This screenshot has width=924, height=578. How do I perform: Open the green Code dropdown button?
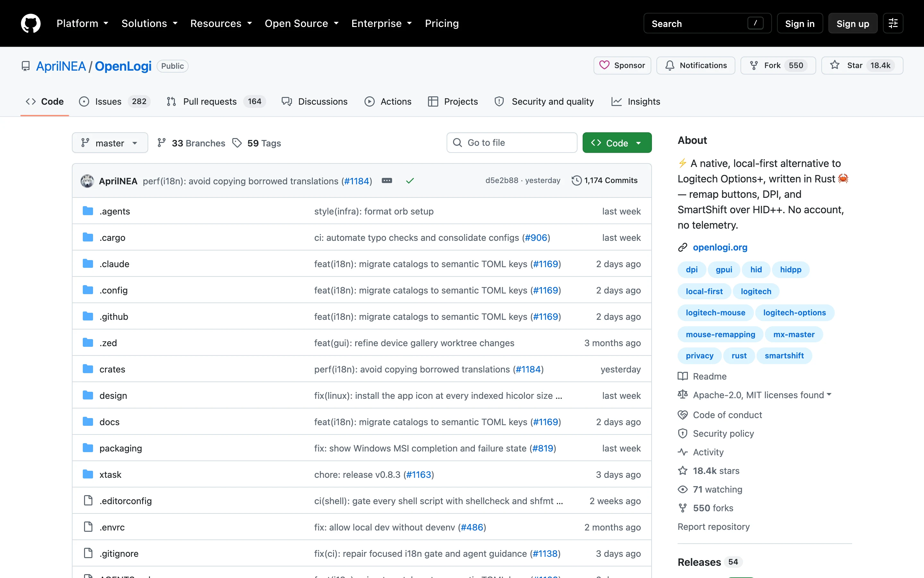pyautogui.click(x=617, y=143)
